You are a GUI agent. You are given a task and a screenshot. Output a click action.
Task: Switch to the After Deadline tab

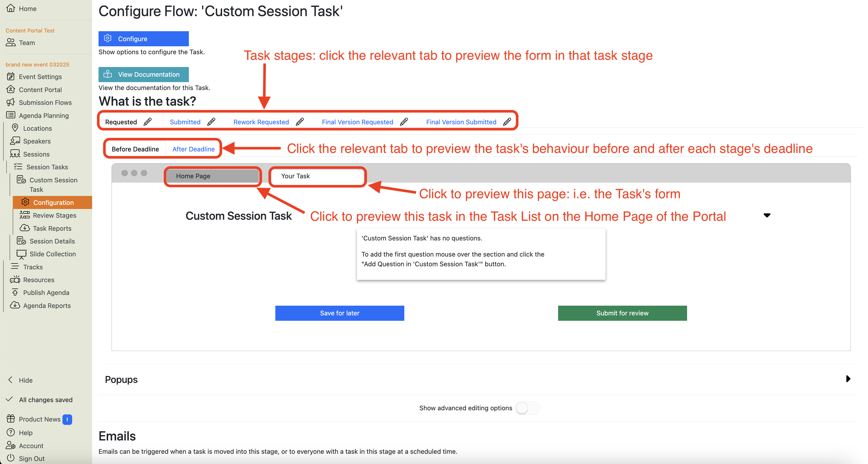pyautogui.click(x=193, y=149)
